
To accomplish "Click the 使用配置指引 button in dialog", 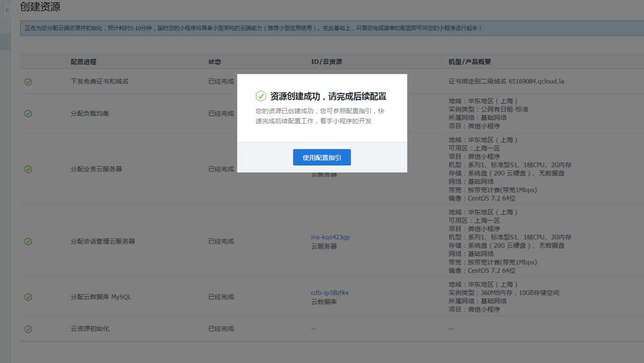I will 321,157.
